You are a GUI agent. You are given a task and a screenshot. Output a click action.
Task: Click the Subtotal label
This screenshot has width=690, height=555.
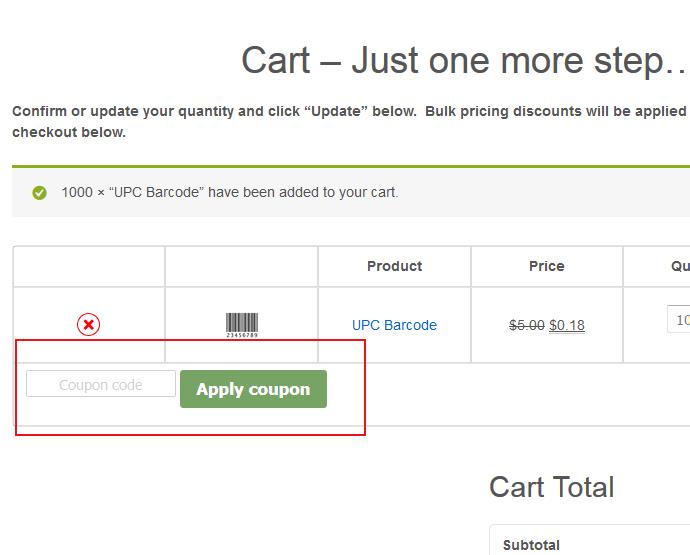[531, 545]
